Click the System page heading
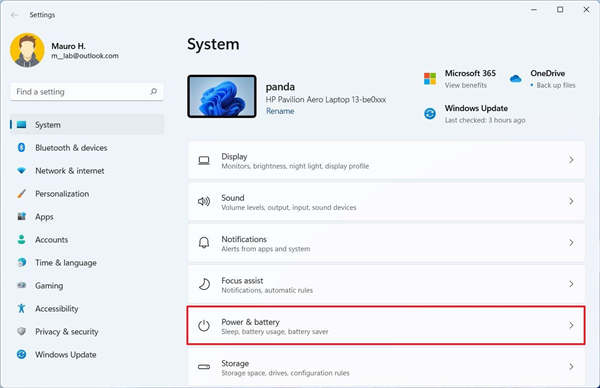The image size is (600, 388). point(213,44)
